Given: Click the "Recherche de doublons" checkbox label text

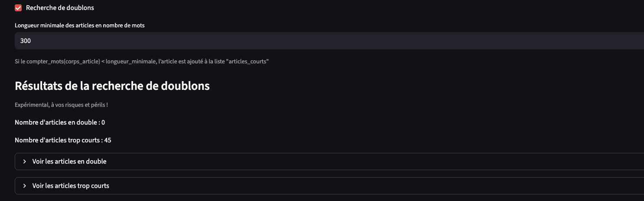Looking at the screenshot, I should 60,8.
